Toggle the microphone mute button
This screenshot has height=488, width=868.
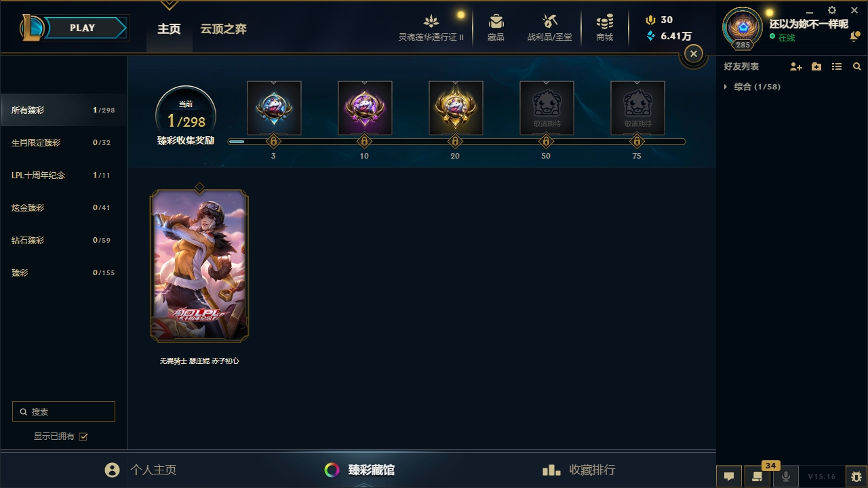[x=786, y=476]
